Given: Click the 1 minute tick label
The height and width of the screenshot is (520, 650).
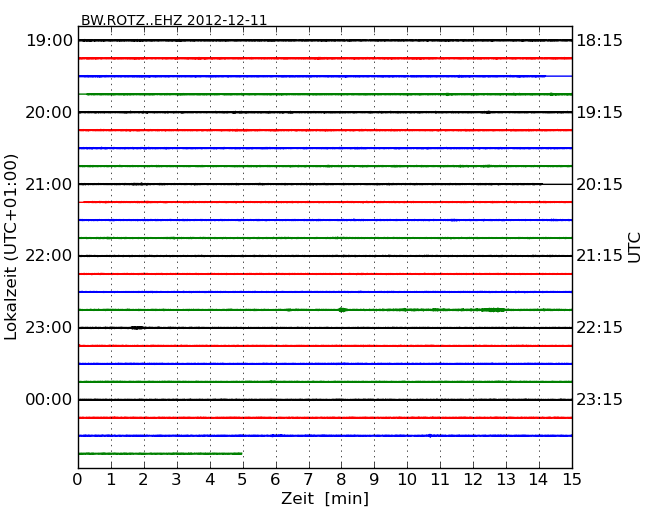Looking at the screenshot, I should [111, 480].
